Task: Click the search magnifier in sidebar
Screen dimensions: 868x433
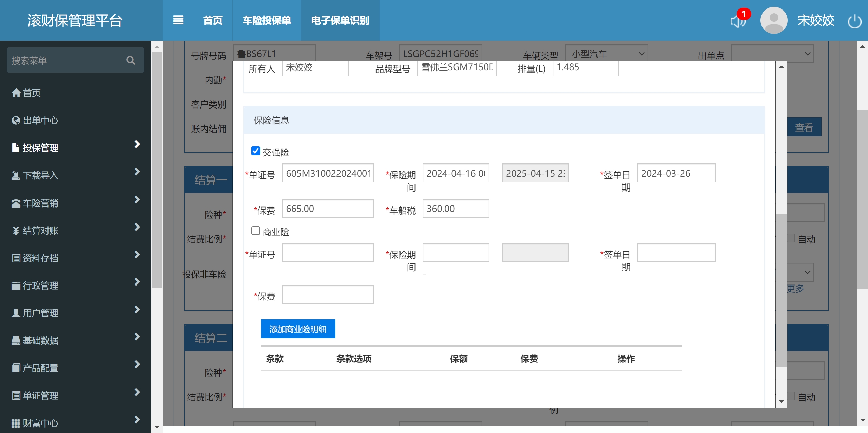Action: tap(131, 60)
